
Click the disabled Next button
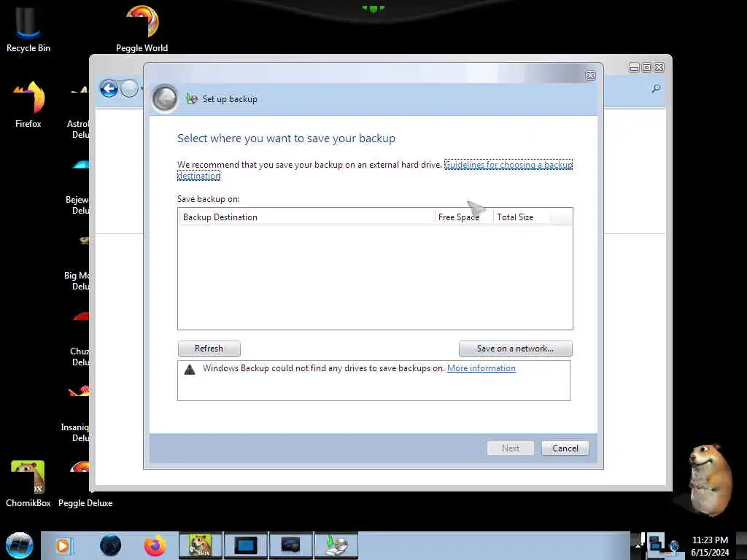[x=510, y=448]
